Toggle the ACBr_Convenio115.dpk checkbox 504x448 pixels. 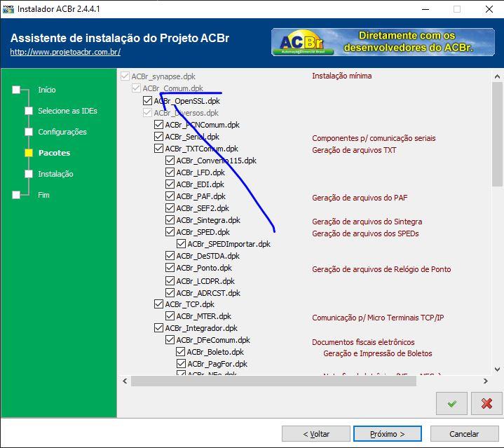coord(170,160)
